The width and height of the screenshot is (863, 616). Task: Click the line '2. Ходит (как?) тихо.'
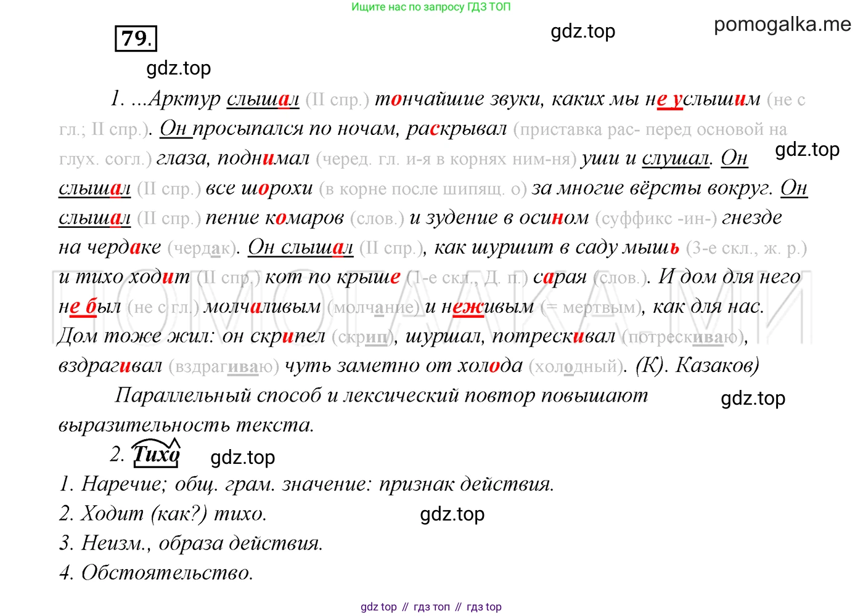tap(163, 513)
